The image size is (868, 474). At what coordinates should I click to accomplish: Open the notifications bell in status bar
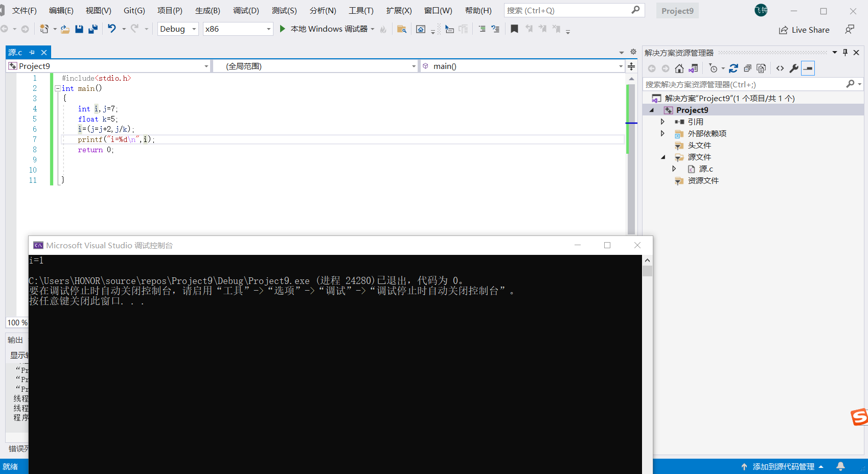click(x=840, y=466)
